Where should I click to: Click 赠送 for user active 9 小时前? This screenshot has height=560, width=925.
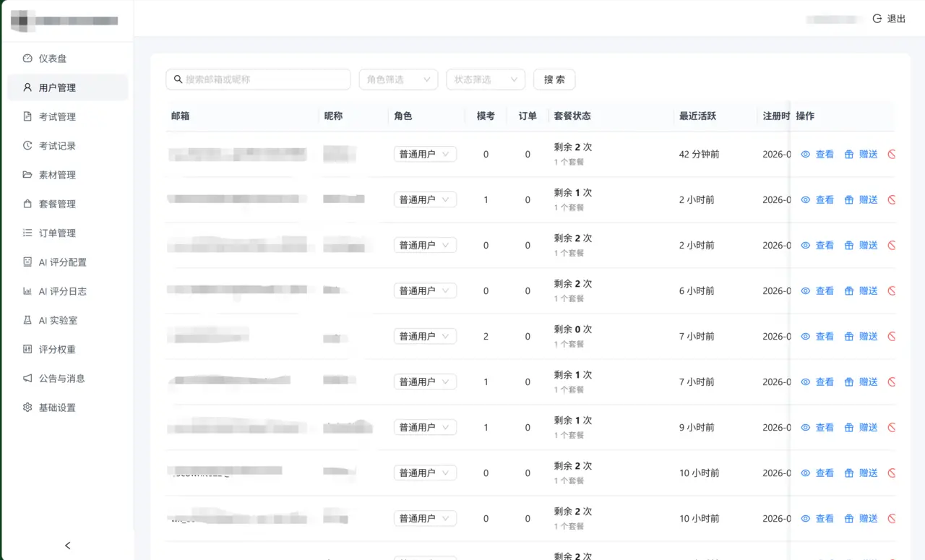click(861, 427)
